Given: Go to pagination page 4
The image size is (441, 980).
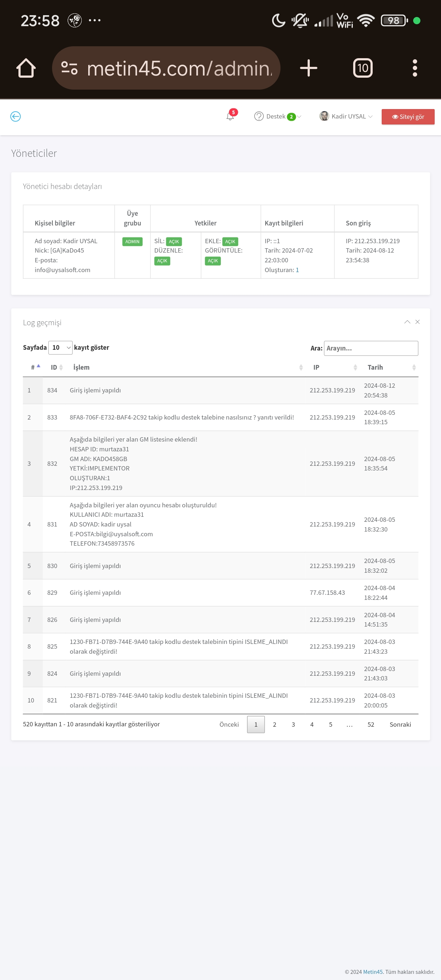Looking at the screenshot, I should click(312, 725).
